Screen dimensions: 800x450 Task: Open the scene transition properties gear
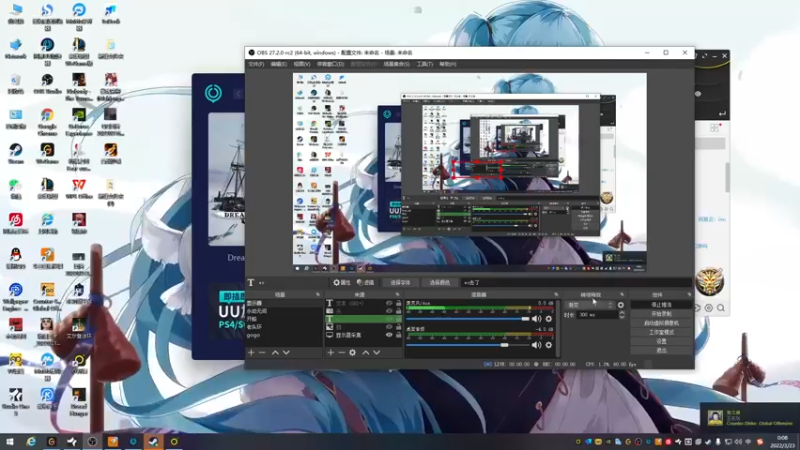620,305
